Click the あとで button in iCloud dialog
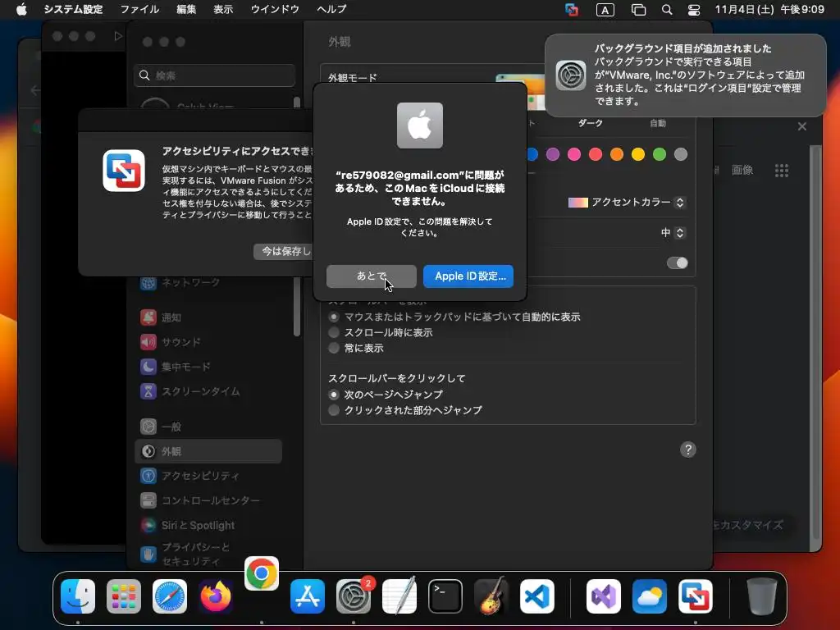The width and height of the screenshot is (840, 630). 372,276
